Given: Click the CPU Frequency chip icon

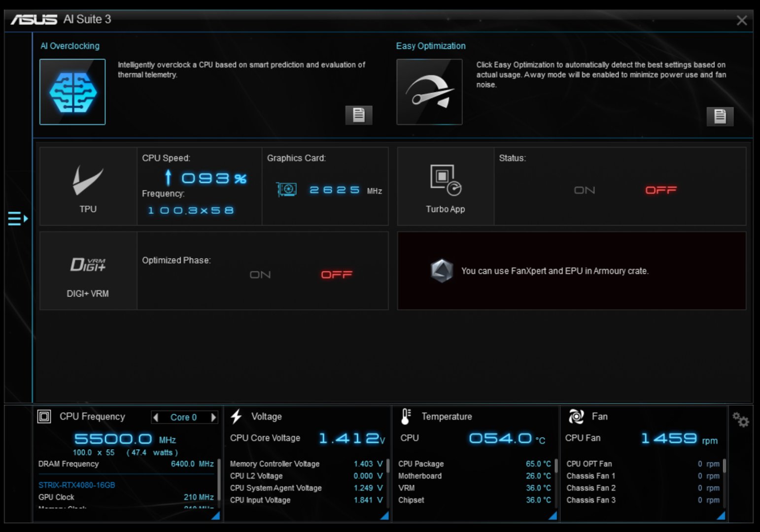Looking at the screenshot, I should pos(44,417).
